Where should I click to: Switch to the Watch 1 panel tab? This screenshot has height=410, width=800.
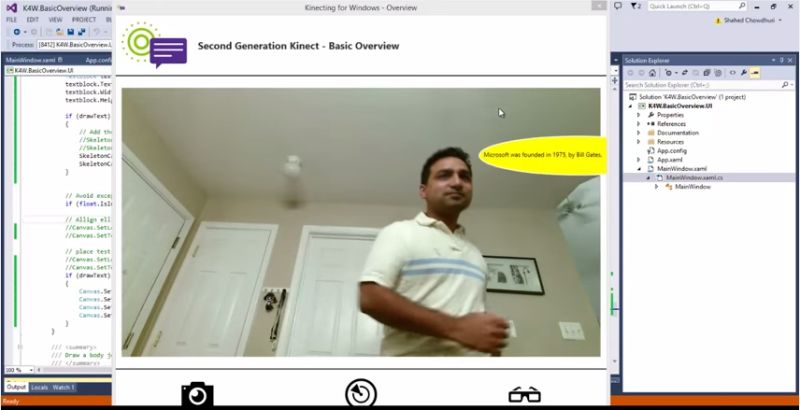[63, 388]
